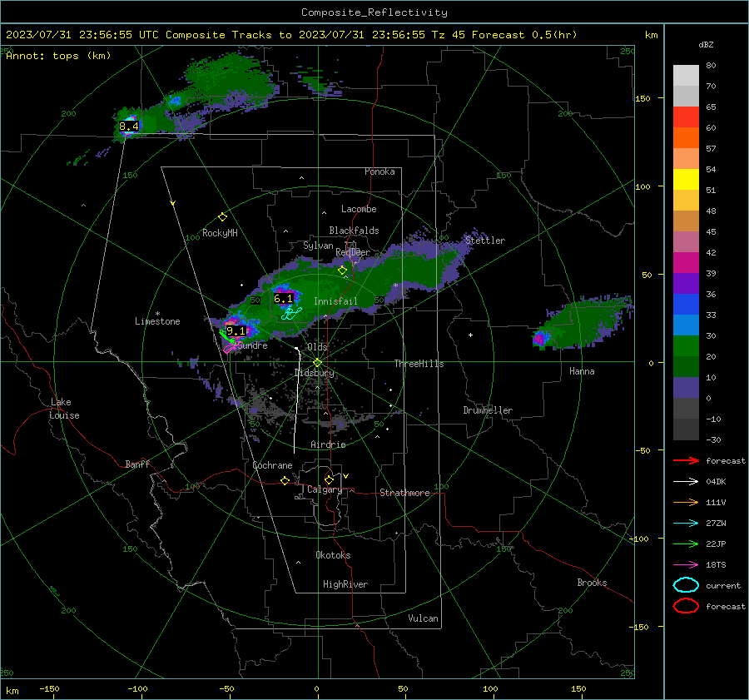Click the Composite_Reflectivity title

(374, 12)
